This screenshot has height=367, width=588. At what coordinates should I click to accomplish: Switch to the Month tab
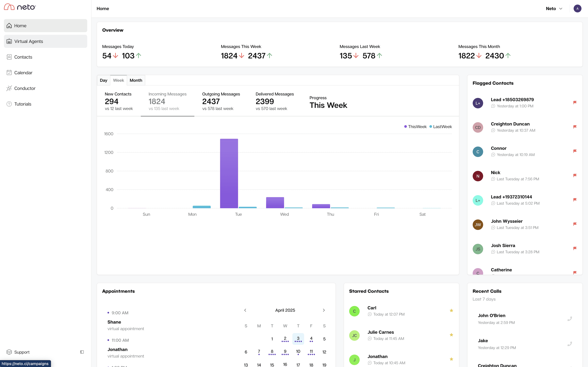(136, 80)
